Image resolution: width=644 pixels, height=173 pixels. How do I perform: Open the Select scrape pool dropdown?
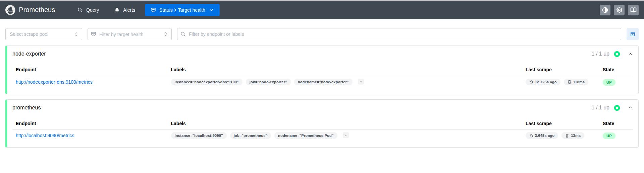click(44, 34)
